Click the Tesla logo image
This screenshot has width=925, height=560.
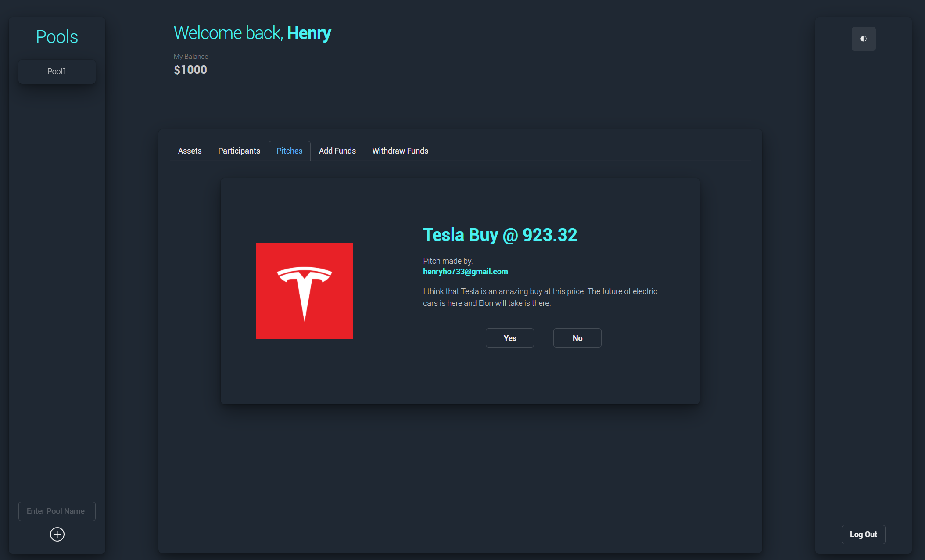point(304,291)
